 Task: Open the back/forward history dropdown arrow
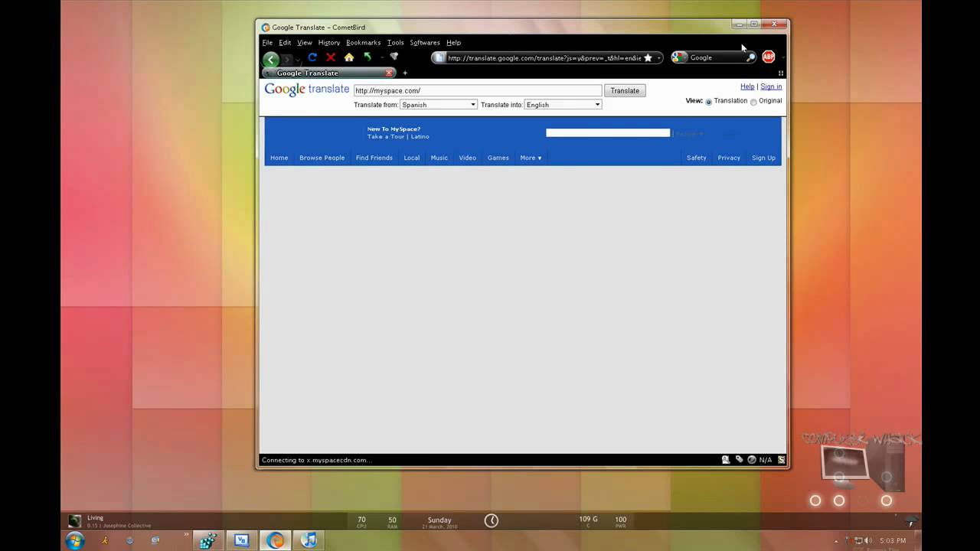[x=299, y=60]
